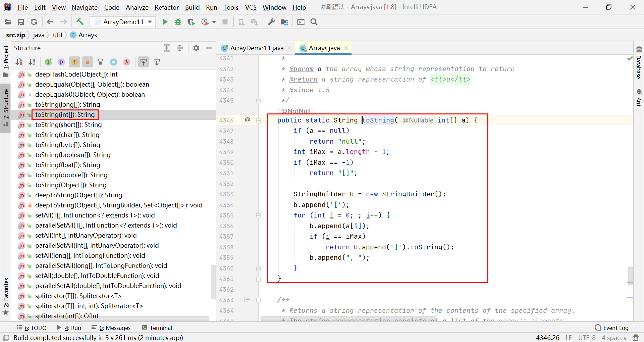This screenshot has height=342, width=644.
Task: Click the Search Everywhere magnifier icon
Action: (314, 22)
